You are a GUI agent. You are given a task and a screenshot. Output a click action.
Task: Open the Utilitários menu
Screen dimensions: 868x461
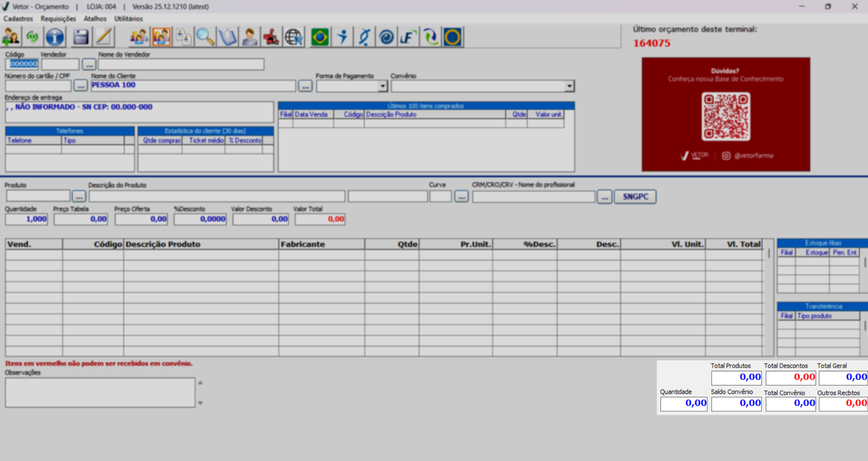(x=129, y=19)
